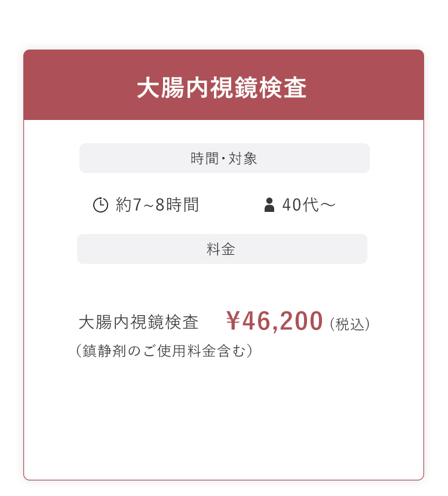Viewport: 448px width, 496px height.
Task: Click the 検査 characters in the header title
Action: pyautogui.click(x=283, y=88)
